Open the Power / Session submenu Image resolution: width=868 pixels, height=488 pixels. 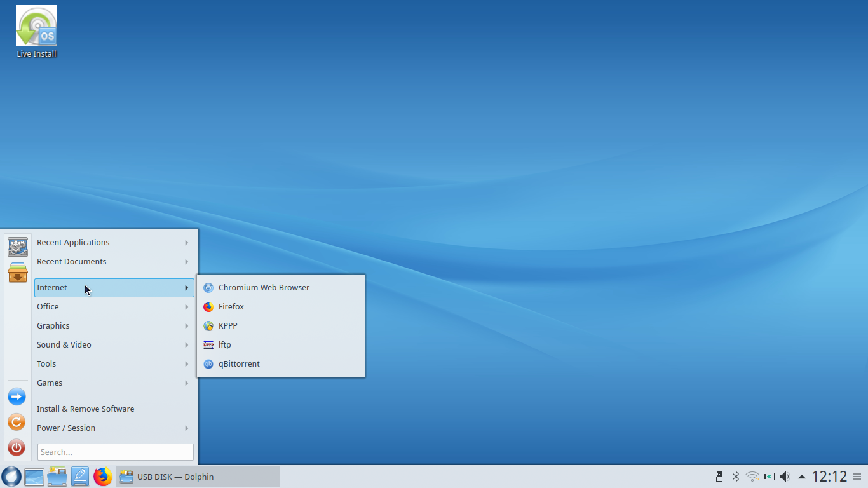point(114,428)
